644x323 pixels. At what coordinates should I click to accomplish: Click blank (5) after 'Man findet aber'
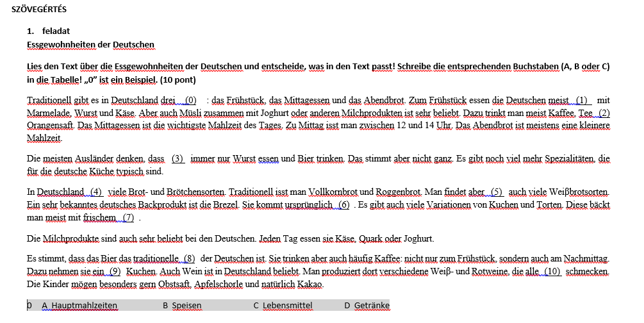(496, 192)
